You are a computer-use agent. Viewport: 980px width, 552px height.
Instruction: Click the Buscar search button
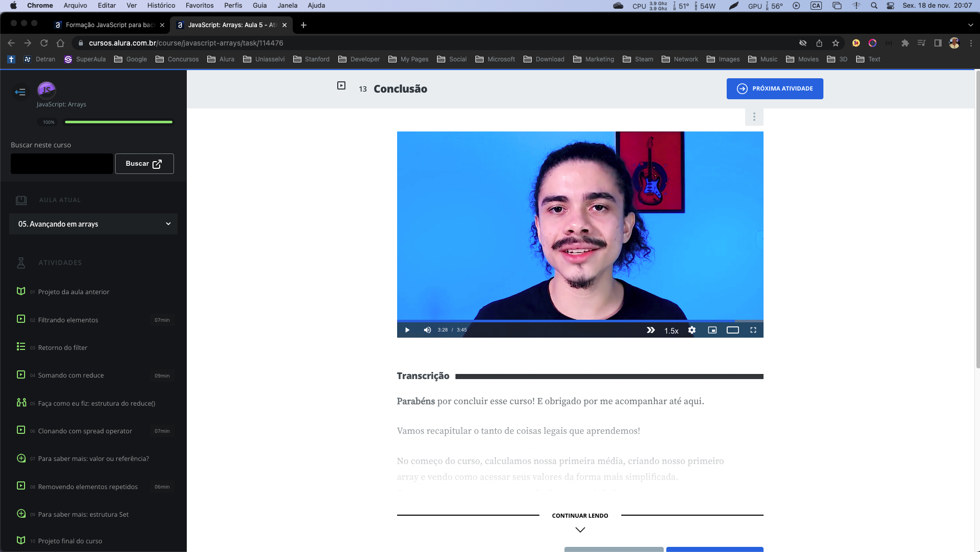(x=144, y=164)
